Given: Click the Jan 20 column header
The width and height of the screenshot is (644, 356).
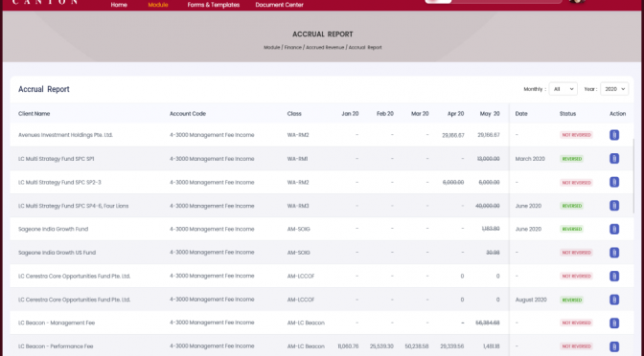Looking at the screenshot, I should pos(350,114).
